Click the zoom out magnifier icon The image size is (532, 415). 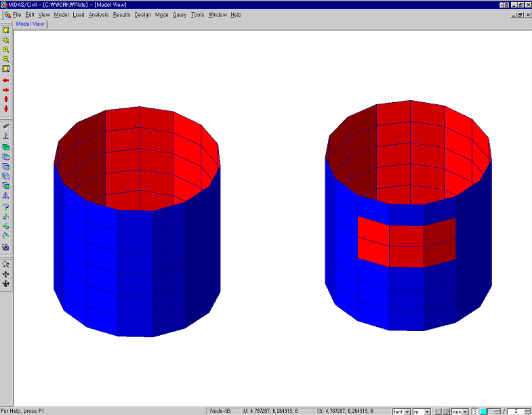6,59
